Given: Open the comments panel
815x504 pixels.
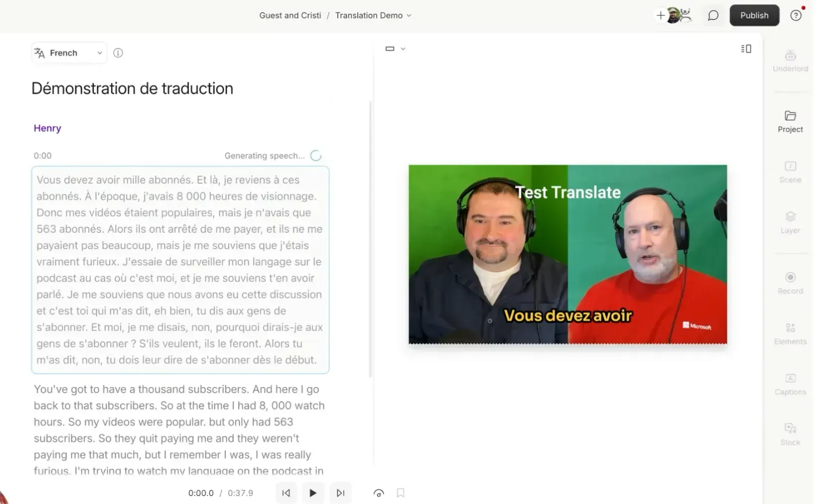Looking at the screenshot, I should (712, 15).
